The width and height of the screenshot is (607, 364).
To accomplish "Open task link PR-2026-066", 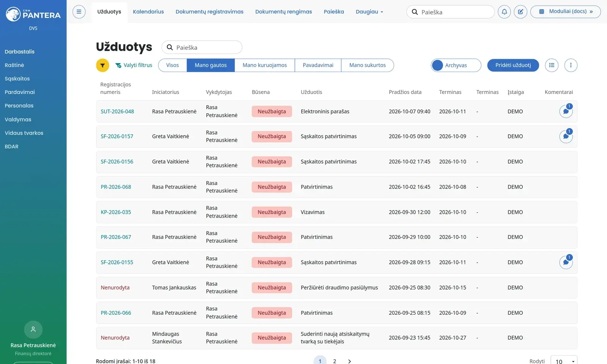I will pyautogui.click(x=116, y=313).
